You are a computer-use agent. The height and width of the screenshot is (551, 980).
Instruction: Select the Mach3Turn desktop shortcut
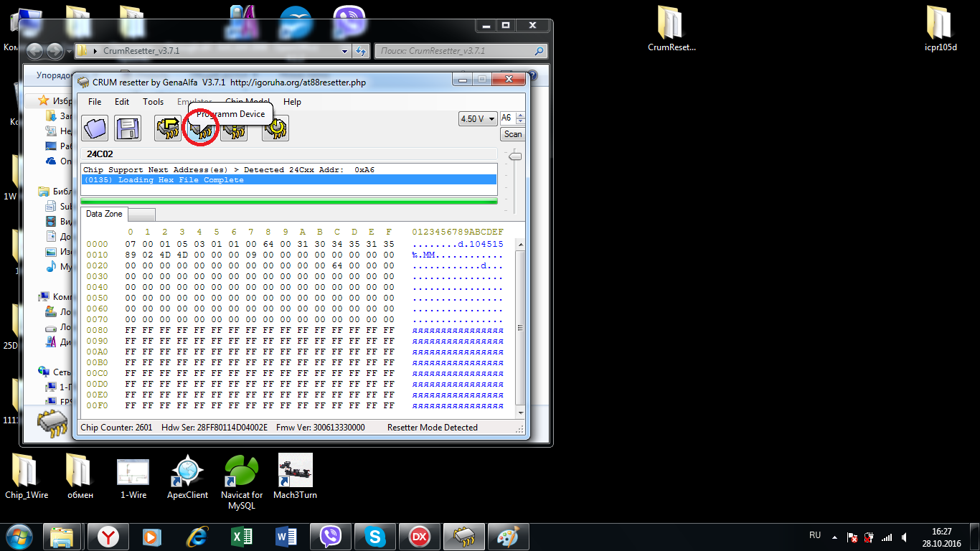[x=295, y=476]
